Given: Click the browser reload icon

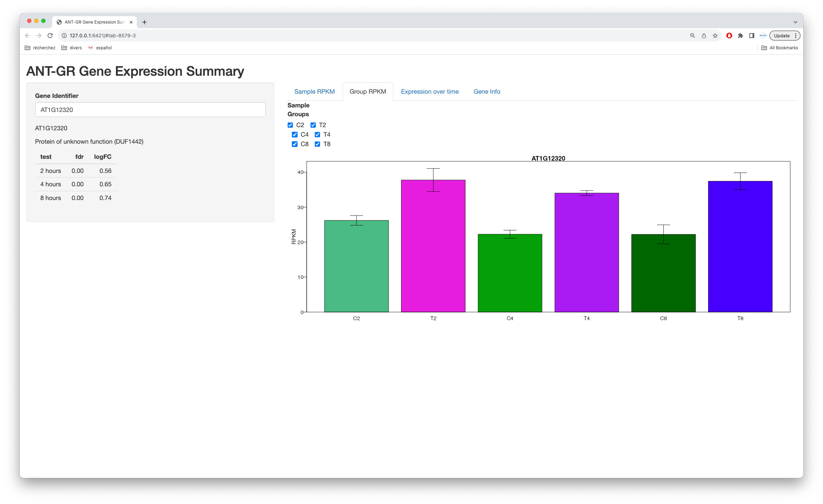Looking at the screenshot, I should 50,36.
